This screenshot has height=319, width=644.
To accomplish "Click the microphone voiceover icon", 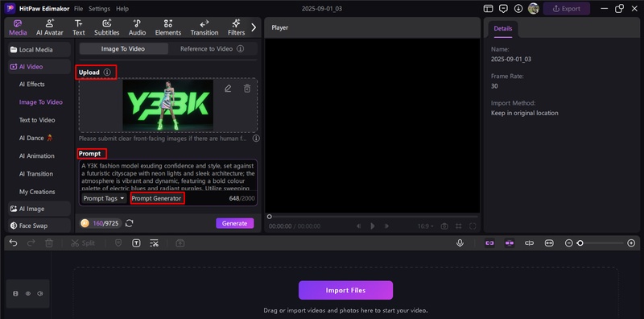I will [460, 243].
